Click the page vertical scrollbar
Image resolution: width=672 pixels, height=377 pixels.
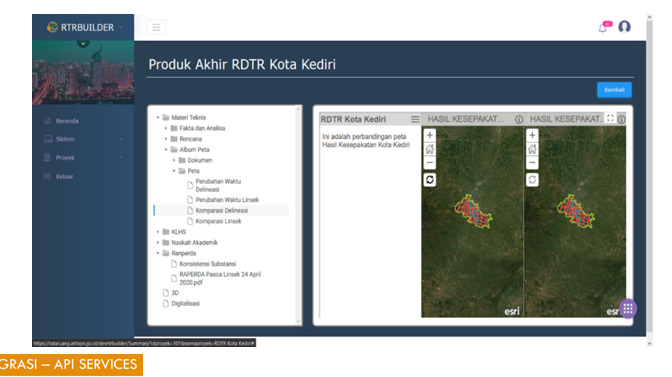coord(650,180)
